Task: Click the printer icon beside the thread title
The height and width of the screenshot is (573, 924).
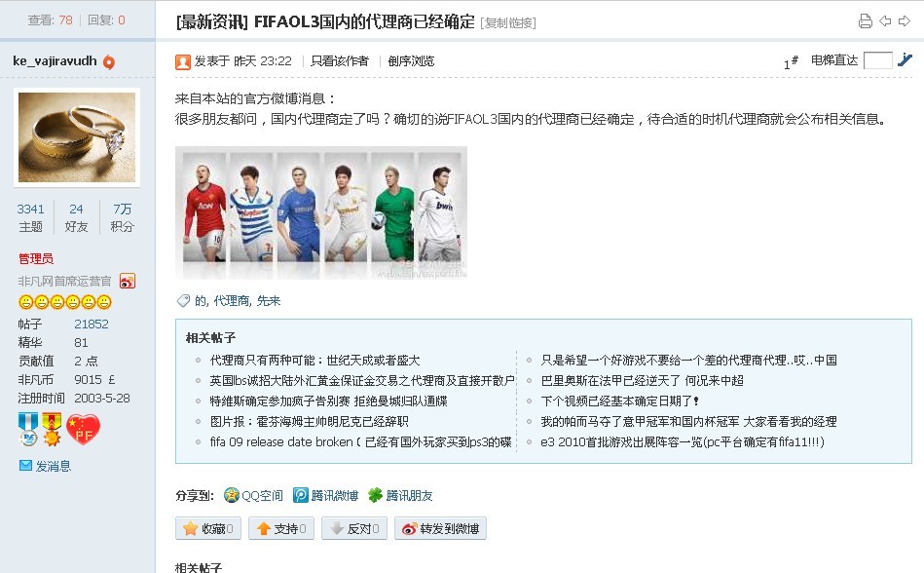Action: (x=865, y=21)
